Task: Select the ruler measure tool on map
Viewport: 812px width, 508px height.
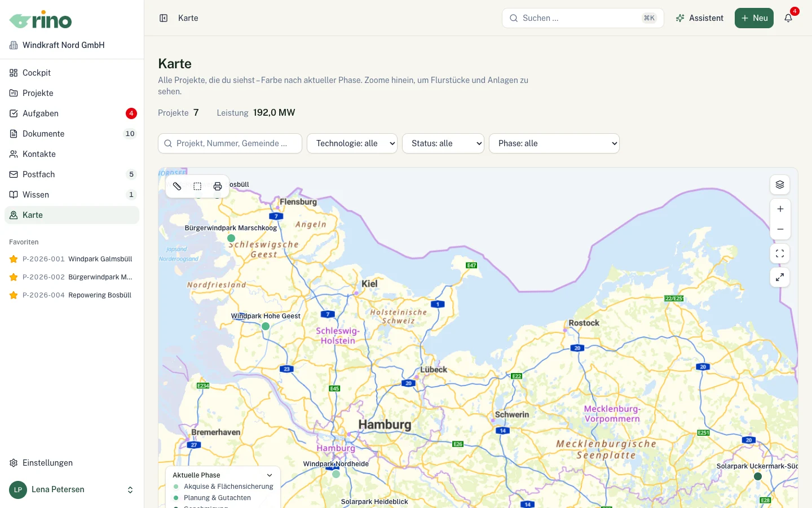Action: pyautogui.click(x=177, y=186)
